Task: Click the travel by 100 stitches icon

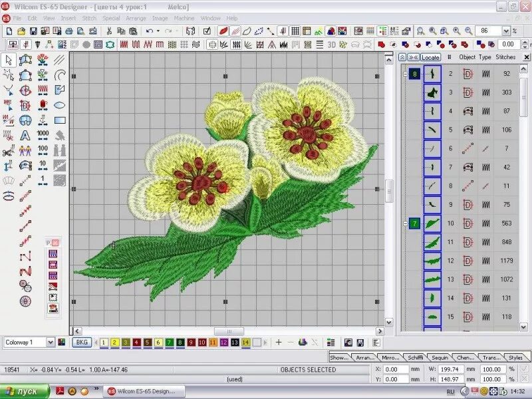Action: coord(43,150)
